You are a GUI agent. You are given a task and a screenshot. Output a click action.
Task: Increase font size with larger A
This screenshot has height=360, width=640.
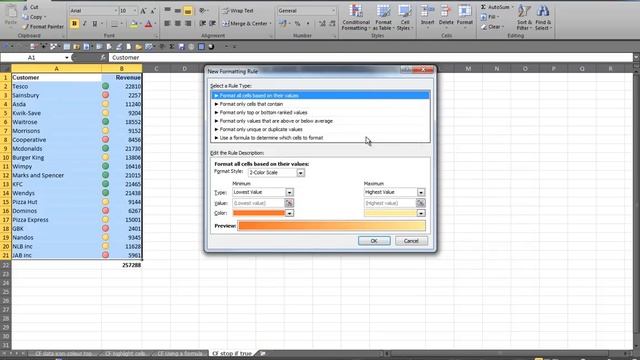(143, 11)
